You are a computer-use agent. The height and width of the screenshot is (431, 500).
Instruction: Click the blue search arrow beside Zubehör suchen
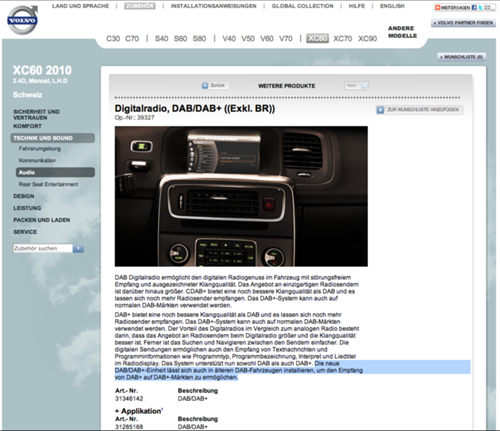78,248
